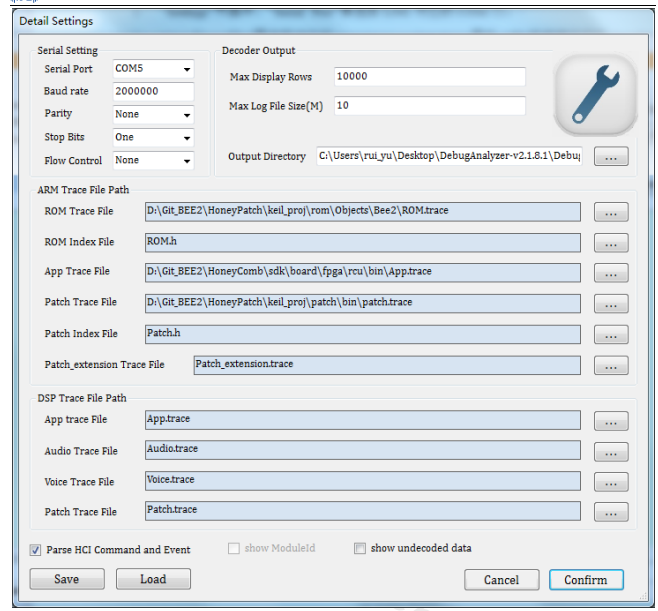Click the Load button
658x611 pixels.
pyautogui.click(x=153, y=579)
